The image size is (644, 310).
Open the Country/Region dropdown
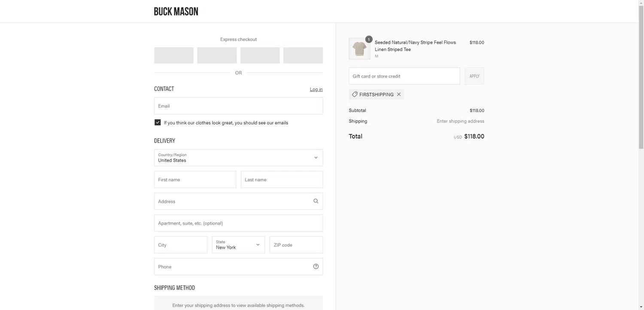pyautogui.click(x=238, y=158)
